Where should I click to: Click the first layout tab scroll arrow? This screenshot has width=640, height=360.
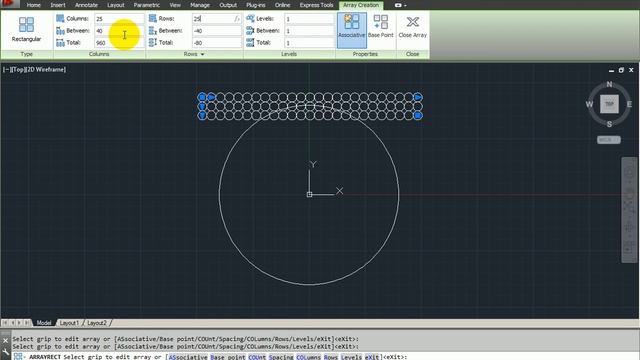pos(5,323)
